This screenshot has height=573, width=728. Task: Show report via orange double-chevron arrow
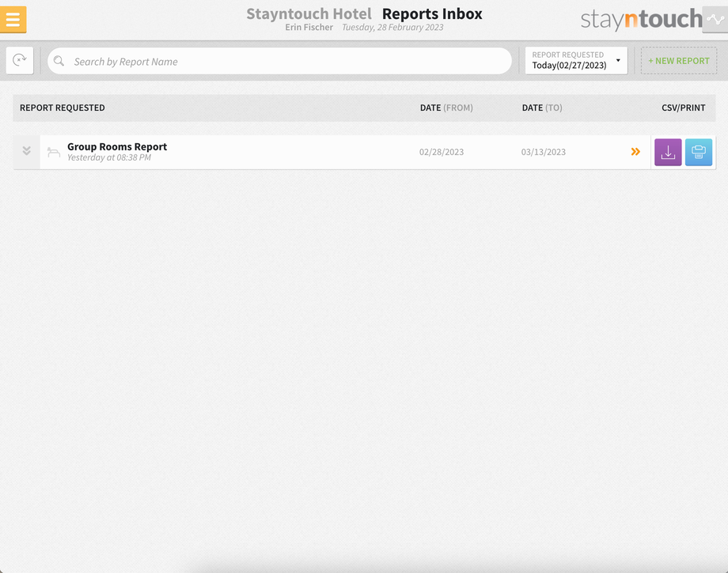[635, 152]
